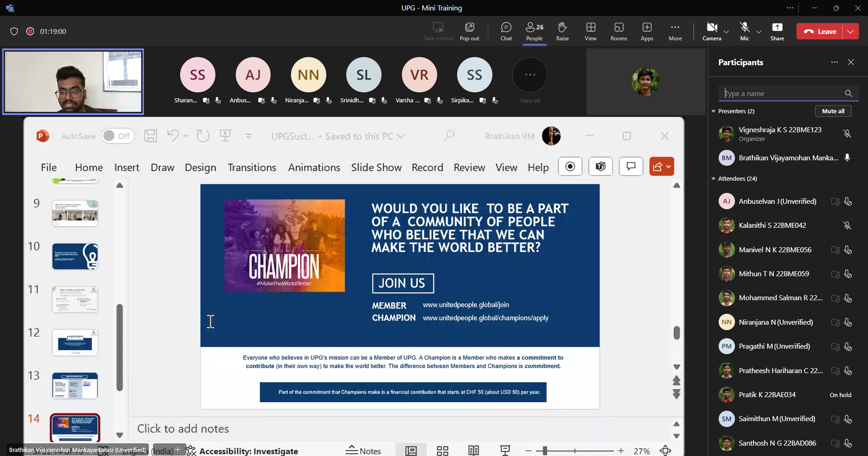The image size is (868, 456).
Task: Open the File menu
Action: click(48, 168)
